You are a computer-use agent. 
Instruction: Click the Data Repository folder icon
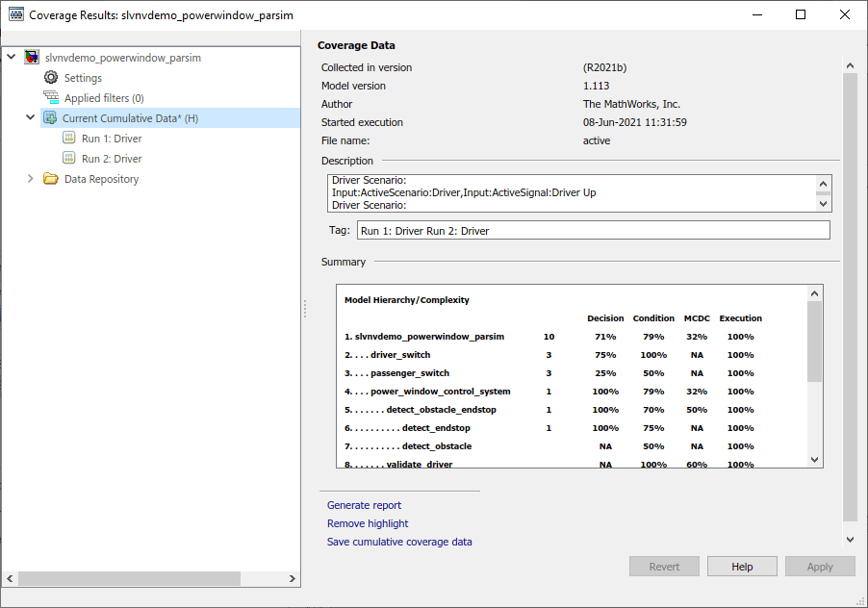tap(51, 179)
